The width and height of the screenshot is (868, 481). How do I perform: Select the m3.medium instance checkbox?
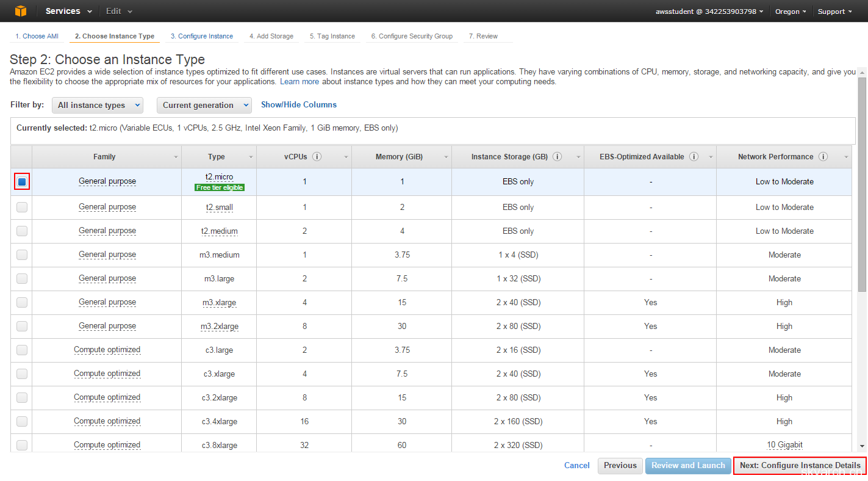point(22,255)
